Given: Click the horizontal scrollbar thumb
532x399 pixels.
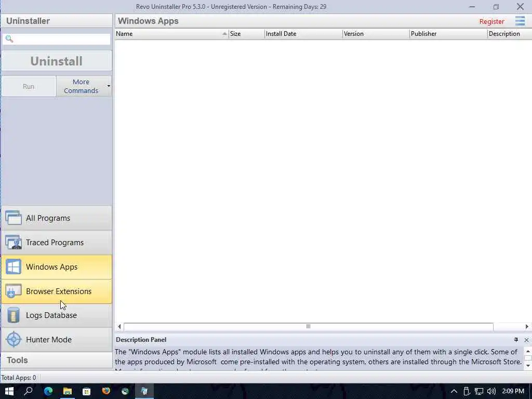Looking at the screenshot, I should (x=309, y=326).
